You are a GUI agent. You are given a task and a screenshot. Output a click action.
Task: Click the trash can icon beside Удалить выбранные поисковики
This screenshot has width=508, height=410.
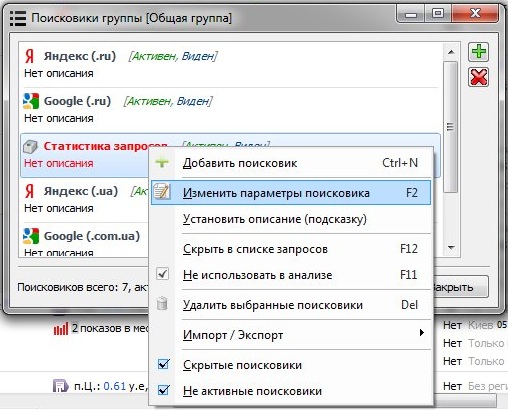(162, 303)
